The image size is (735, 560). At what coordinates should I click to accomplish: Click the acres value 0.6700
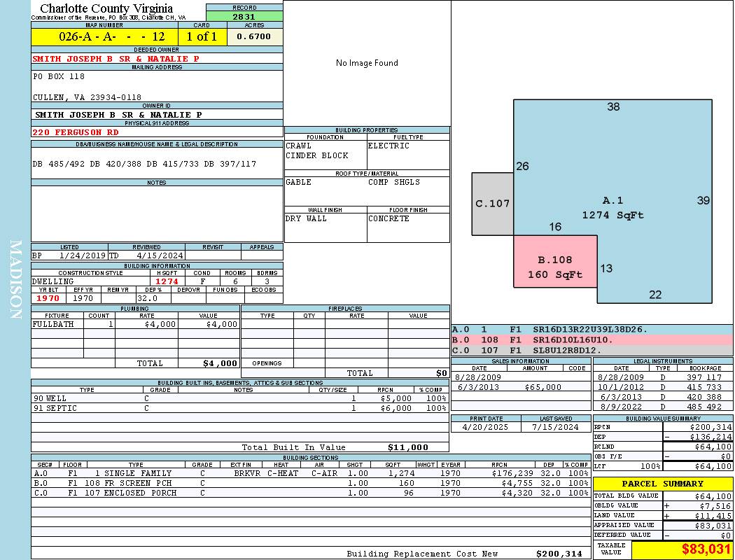tap(254, 36)
